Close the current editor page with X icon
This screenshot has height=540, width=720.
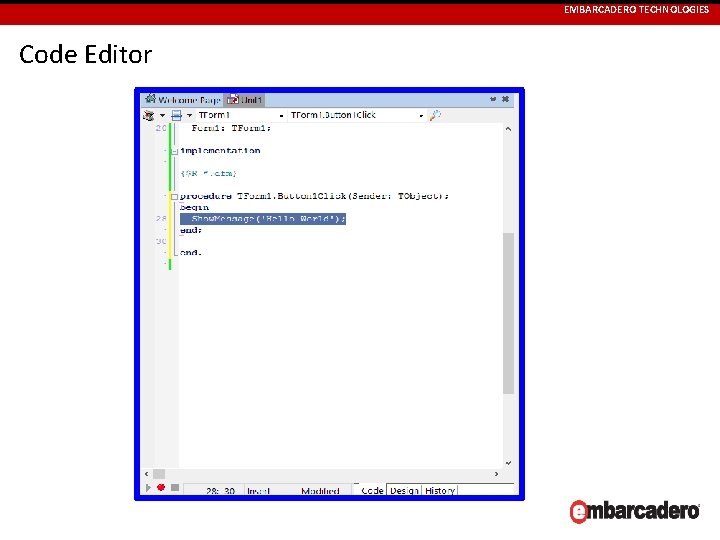click(505, 99)
